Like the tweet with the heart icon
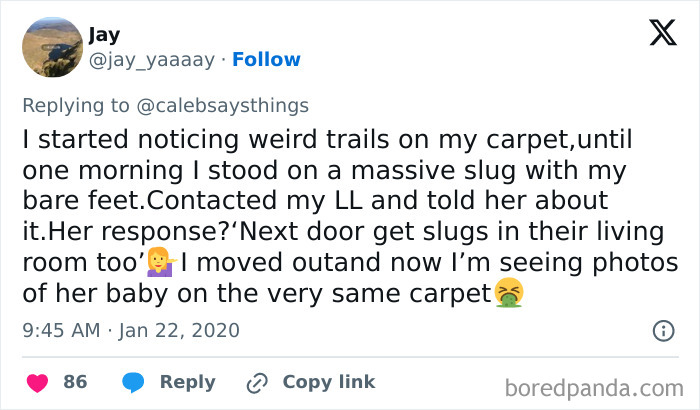Image resolution: width=700 pixels, height=410 pixels. pyautogui.click(x=37, y=382)
